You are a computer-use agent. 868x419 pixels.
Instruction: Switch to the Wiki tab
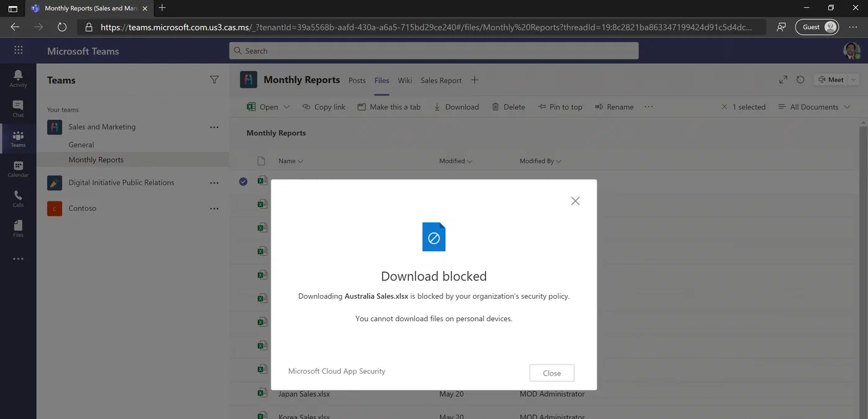405,81
